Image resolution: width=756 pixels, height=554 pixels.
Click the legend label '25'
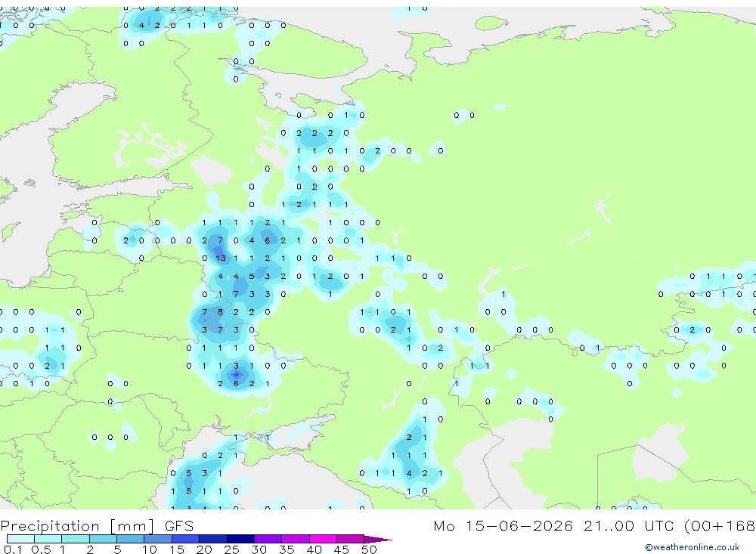click(232, 549)
